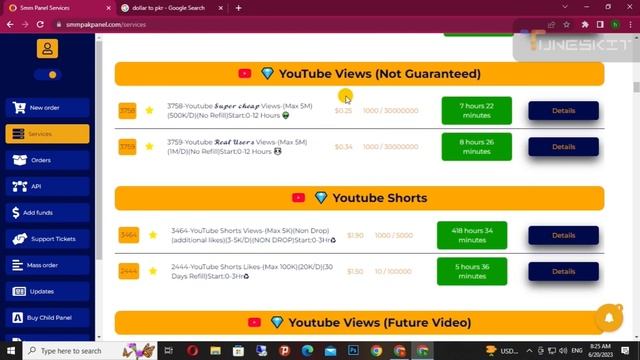Open the Windows notification center
The width and height of the screenshot is (640, 360).
point(625,351)
